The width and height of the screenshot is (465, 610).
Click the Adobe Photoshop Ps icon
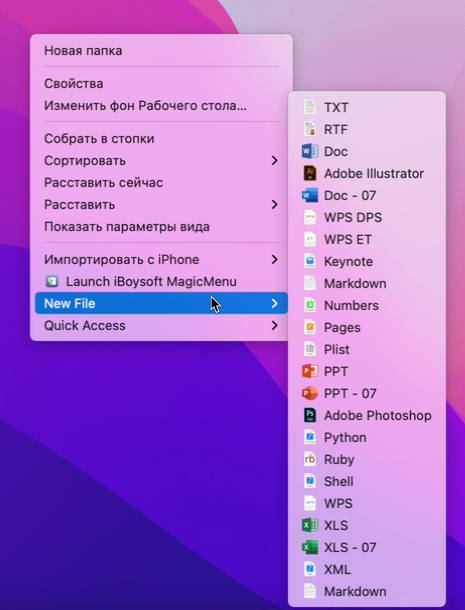310,415
